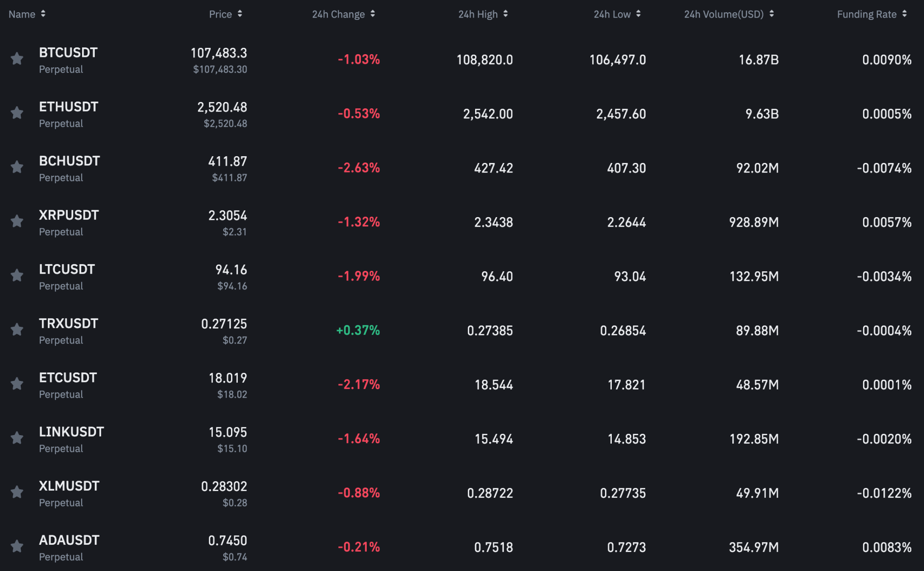
Task: Click TRXUSDT +0.37% change value
Action: click(x=358, y=330)
